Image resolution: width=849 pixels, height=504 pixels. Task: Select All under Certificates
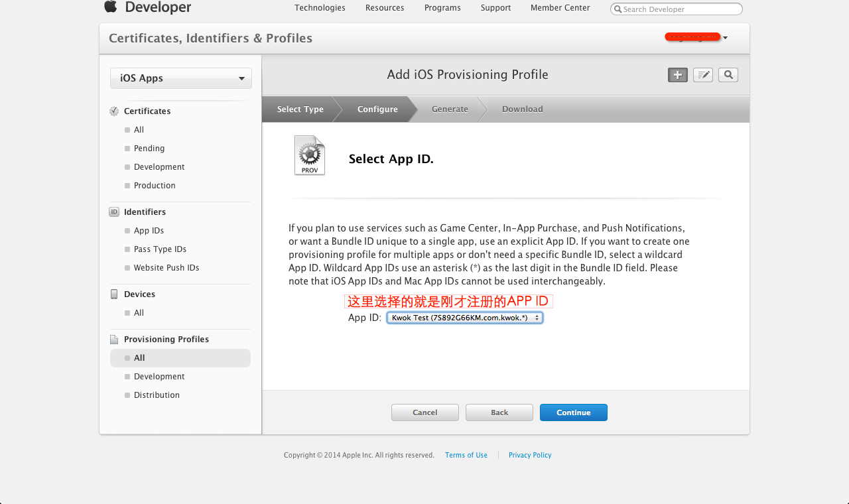coord(139,130)
